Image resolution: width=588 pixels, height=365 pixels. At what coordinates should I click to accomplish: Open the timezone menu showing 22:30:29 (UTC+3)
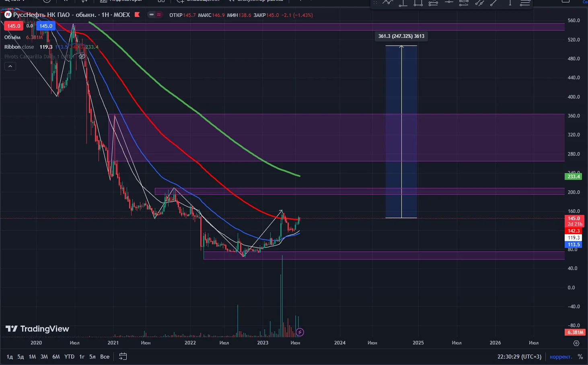tap(519, 357)
